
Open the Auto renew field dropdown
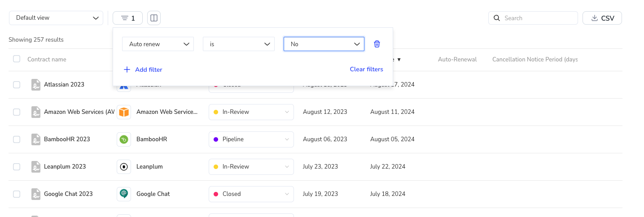pyautogui.click(x=158, y=44)
